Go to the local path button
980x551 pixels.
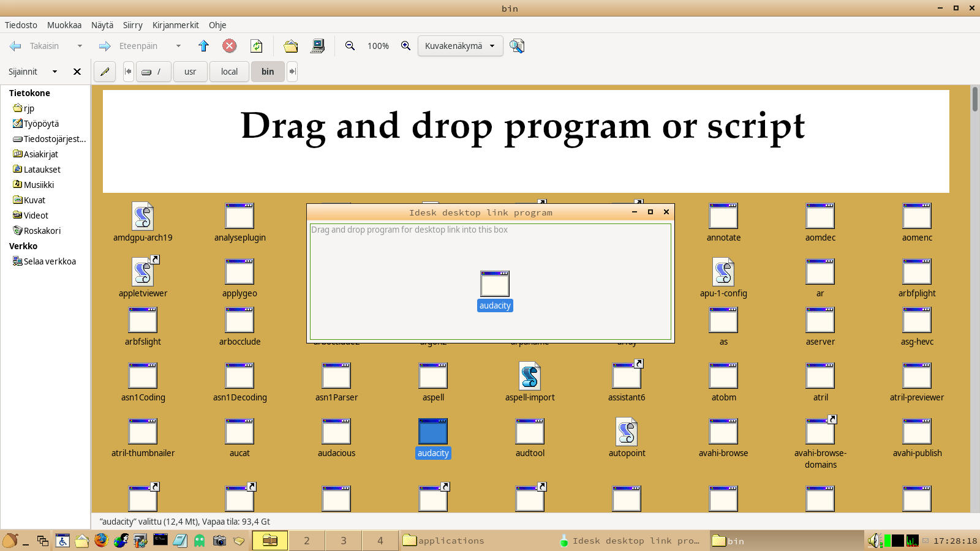pos(229,72)
